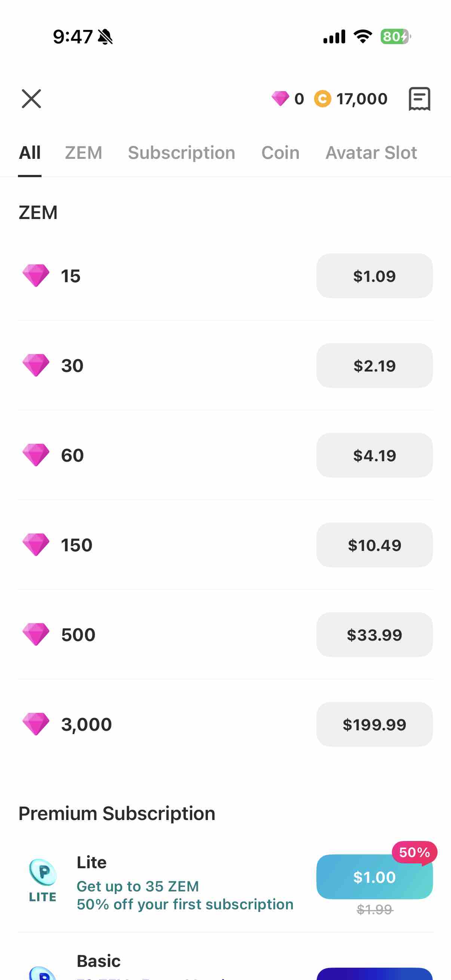Image resolution: width=451 pixels, height=980 pixels.
Task: Close the shop with X icon
Action: (x=31, y=99)
